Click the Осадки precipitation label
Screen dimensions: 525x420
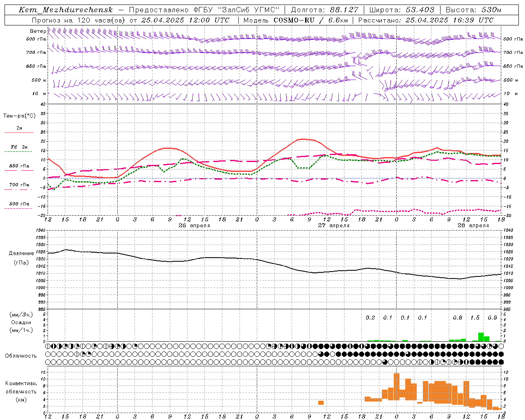point(21,322)
